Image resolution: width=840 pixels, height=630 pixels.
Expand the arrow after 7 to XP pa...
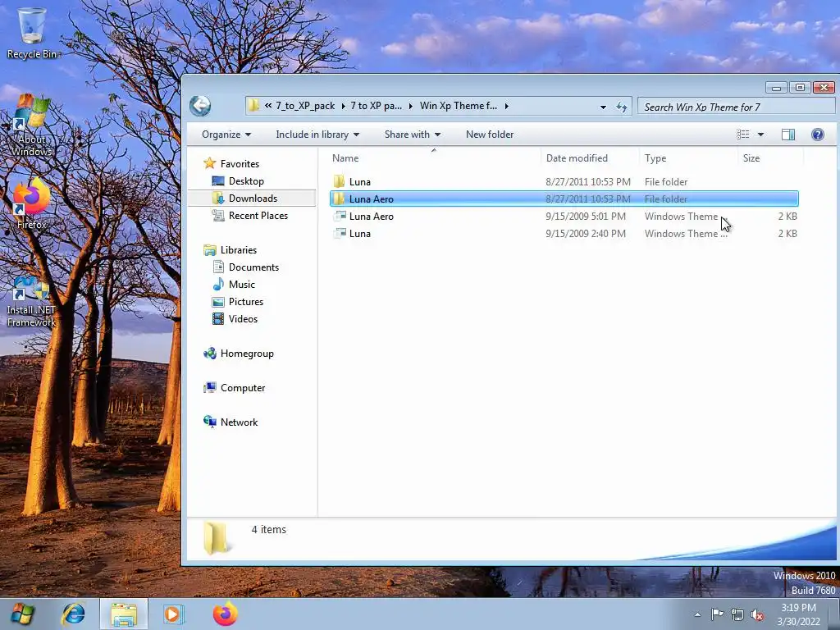(410, 106)
